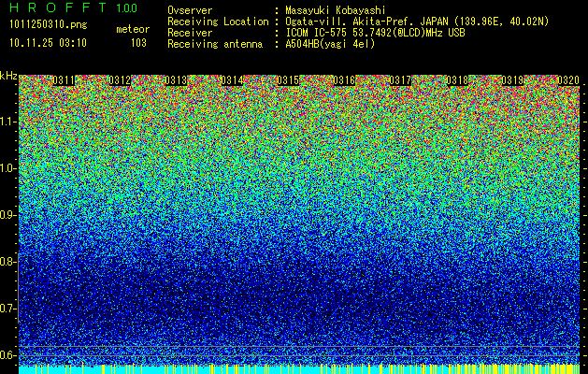Viewport: 588px width, 374px height.
Task: Click the 0.7 frequency axis label
Action: coord(7,309)
